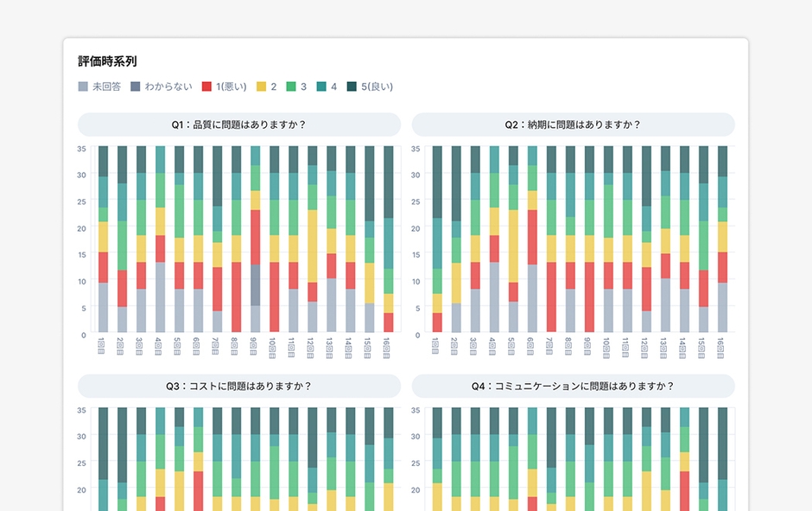This screenshot has height=511, width=812.
Task: Click dark green segment of 1回目 bar in Q2
Action: pos(438,182)
